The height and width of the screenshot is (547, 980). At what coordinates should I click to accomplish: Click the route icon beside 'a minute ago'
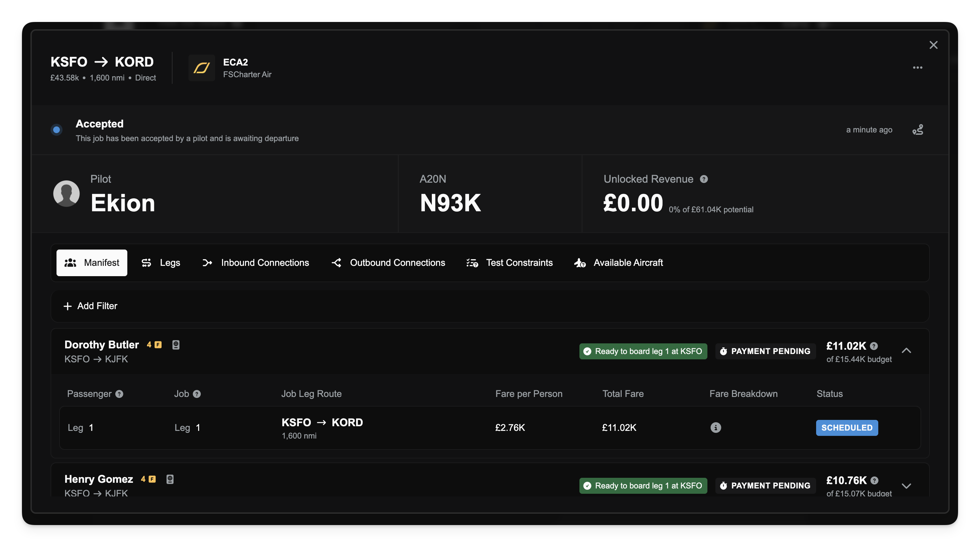918,130
